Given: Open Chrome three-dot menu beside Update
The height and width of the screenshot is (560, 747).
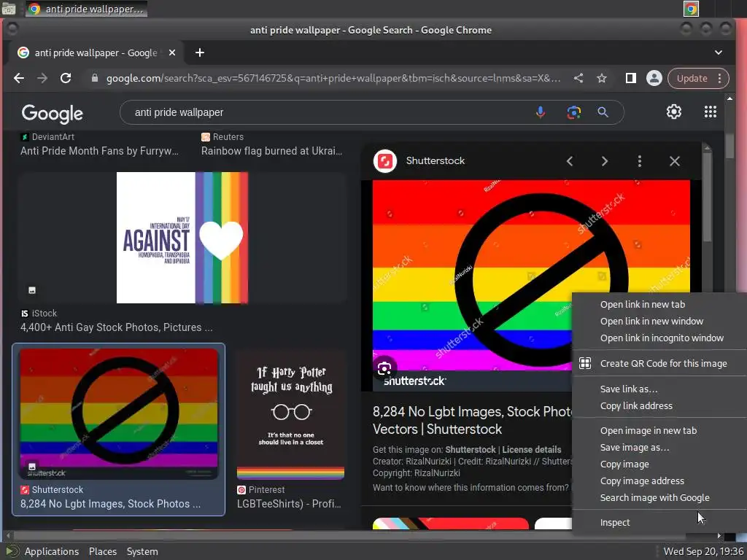Looking at the screenshot, I should [x=720, y=78].
